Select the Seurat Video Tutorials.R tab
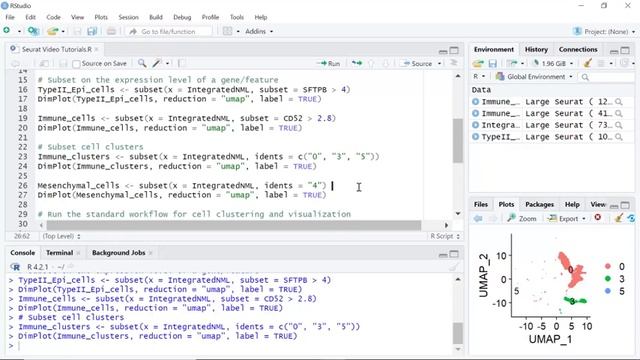Image resolution: width=640 pixels, height=360 pixels. (x=56, y=49)
